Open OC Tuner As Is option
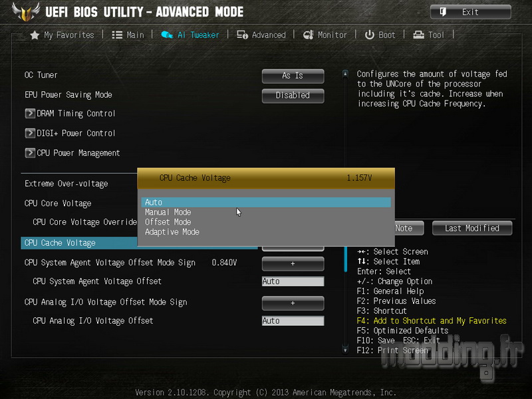532x399 pixels. (293, 76)
